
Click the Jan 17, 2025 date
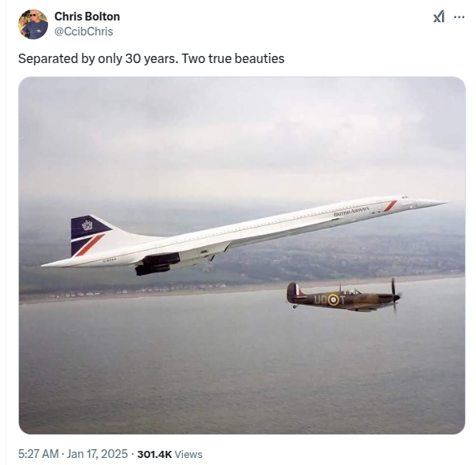[97, 454]
